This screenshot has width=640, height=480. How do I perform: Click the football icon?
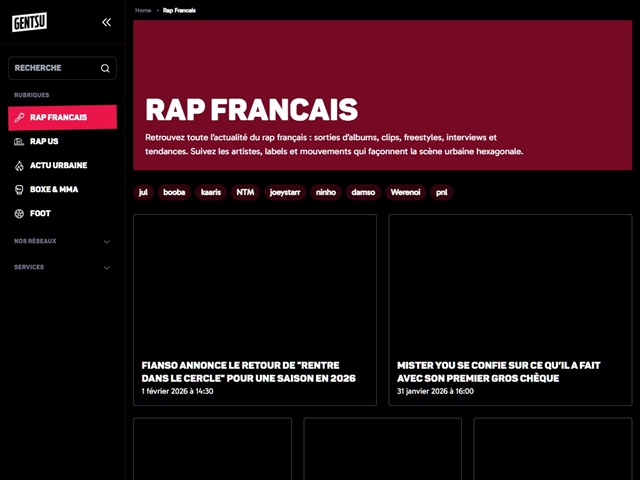pyautogui.click(x=19, y=214)
